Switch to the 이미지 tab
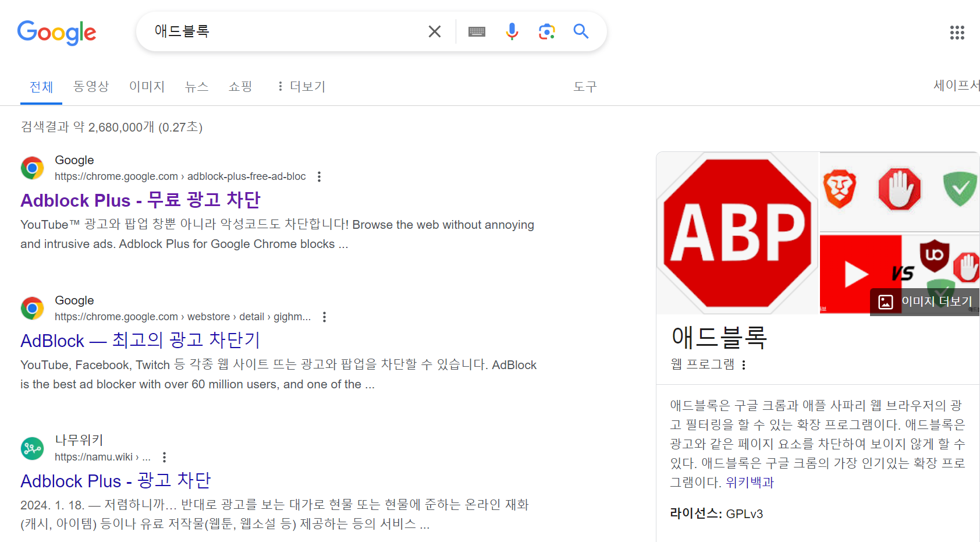 [x=147, y=86]
